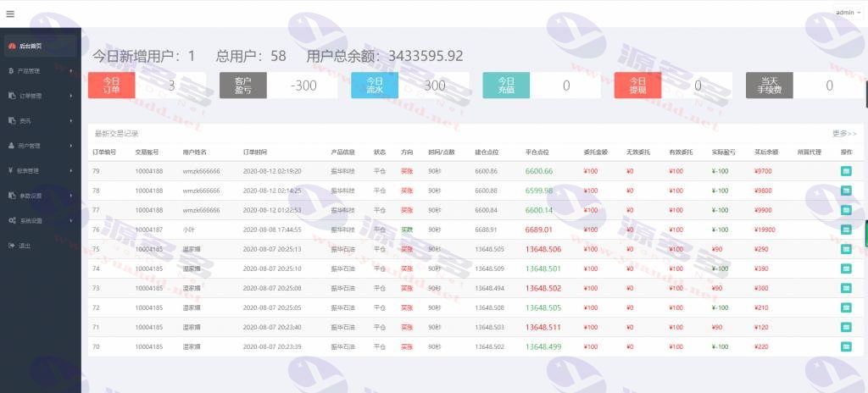Viewport: 868px width, 393px height.
Task: Click the 平仓点位 column header
Action: [x=537, y=152]
